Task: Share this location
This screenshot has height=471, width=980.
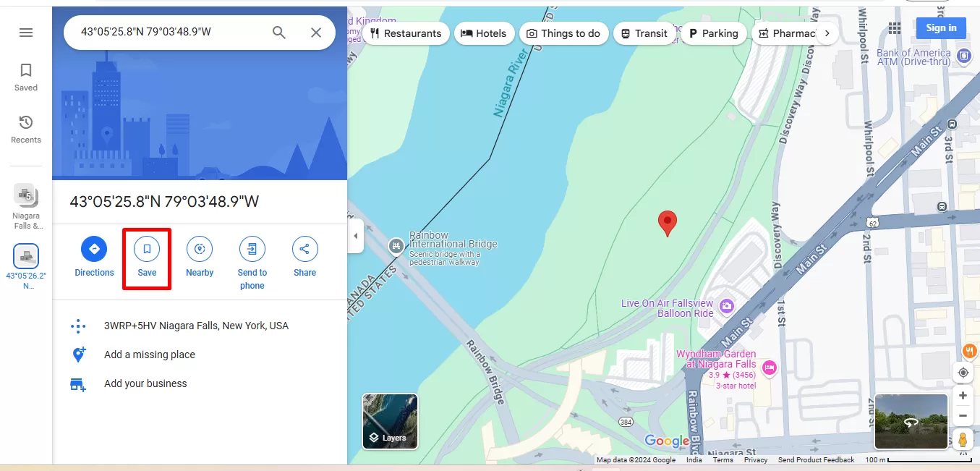Action: pyautogui.click(x=304, y=257)
